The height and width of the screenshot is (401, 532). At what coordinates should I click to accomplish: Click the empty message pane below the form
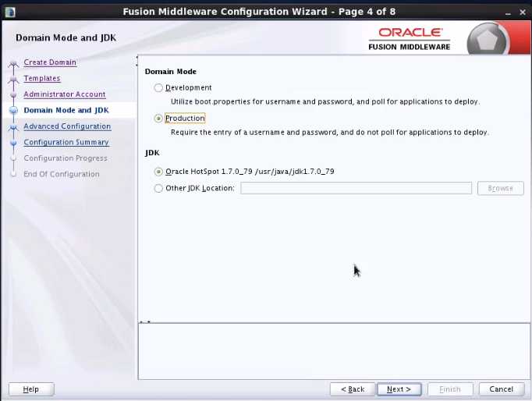point(334,352)
